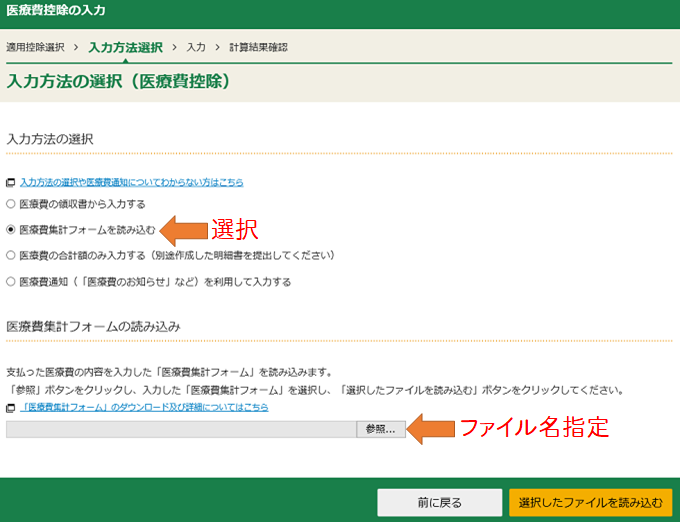This screenshot has width=680, height=522.
Task: Open 医療費集計フォームのダウンロード及び詳細 link
Action: (x=144, y=408)
